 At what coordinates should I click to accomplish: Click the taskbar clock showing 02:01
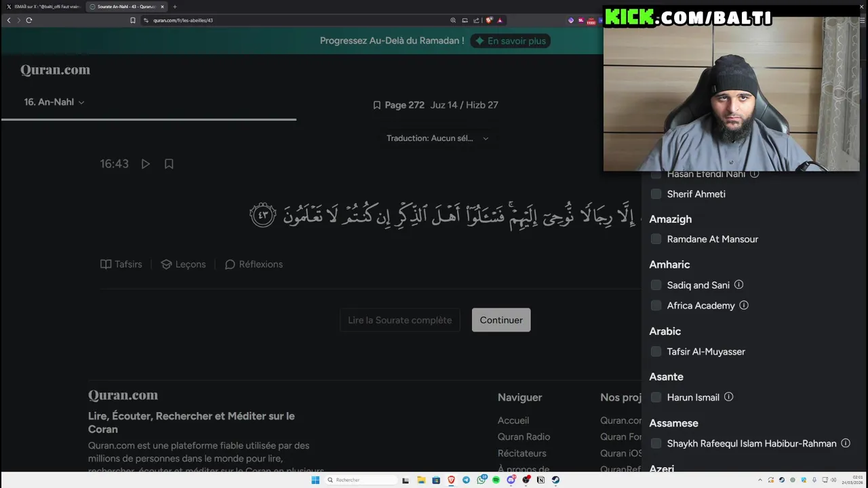click(x=853, y=480)
